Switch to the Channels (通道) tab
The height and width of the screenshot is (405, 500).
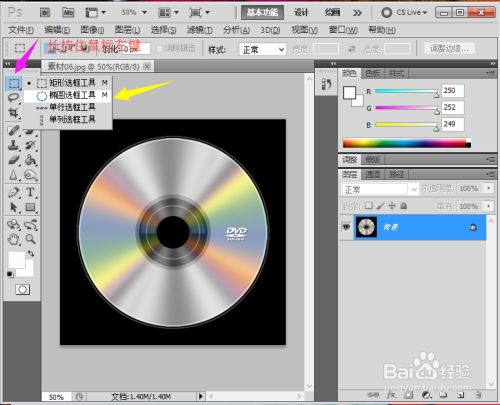(373, 174)
